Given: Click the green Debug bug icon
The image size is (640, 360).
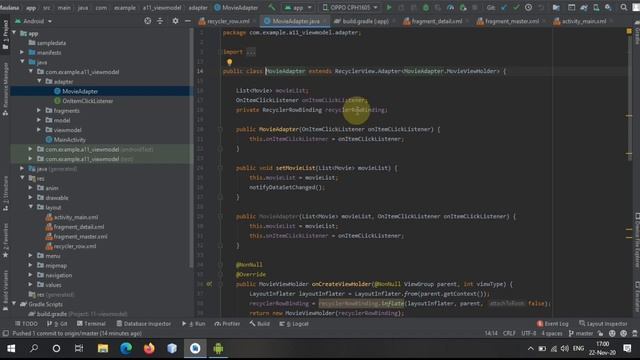Looking at the screenshot, I should (426, 7).
